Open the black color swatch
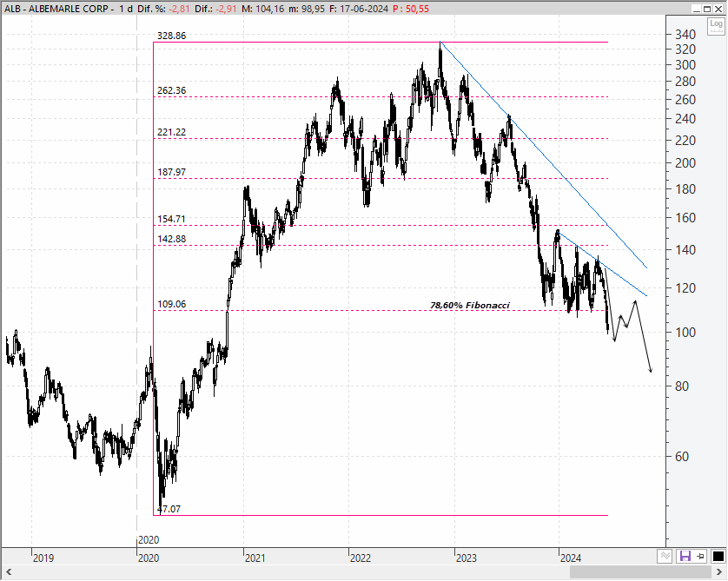The image size is (728, 581). click(718, 556)
